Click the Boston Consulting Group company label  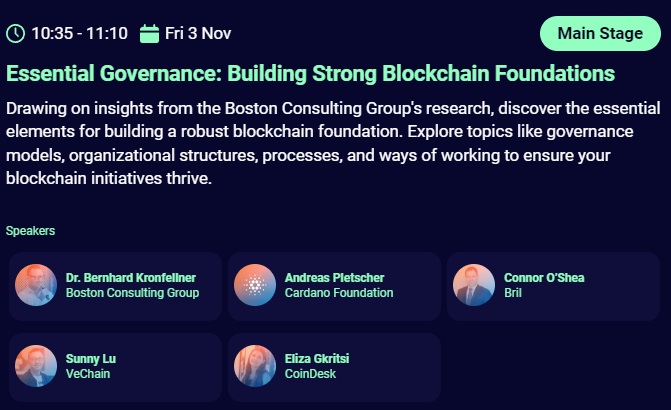[x=132, y=293]
